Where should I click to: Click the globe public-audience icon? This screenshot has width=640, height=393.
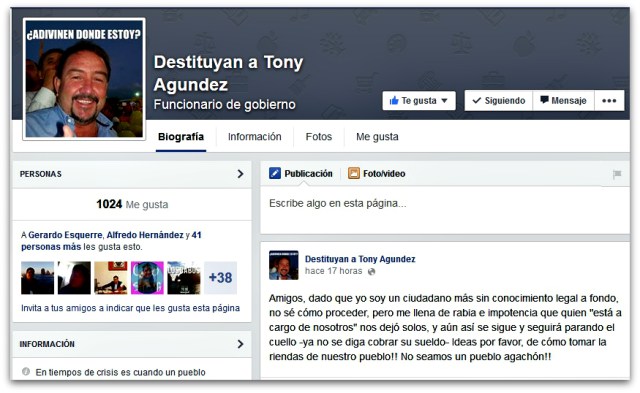pyautogui.click(x=371, y=271)
